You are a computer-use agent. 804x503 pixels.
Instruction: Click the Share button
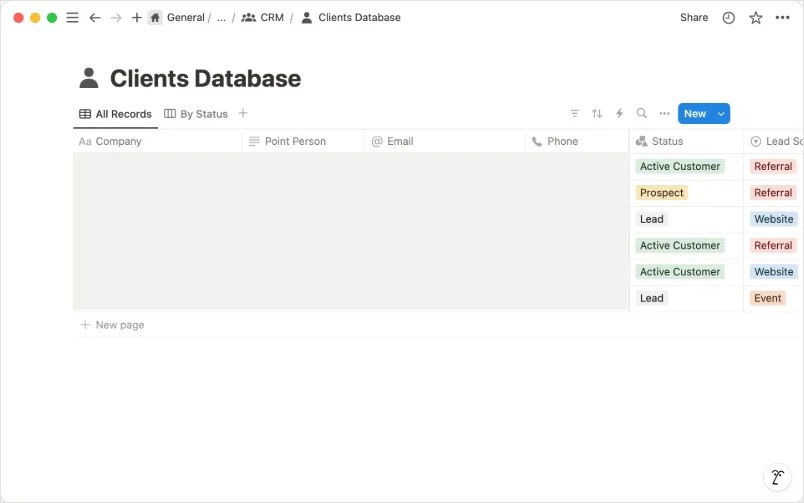click(694, 17)
